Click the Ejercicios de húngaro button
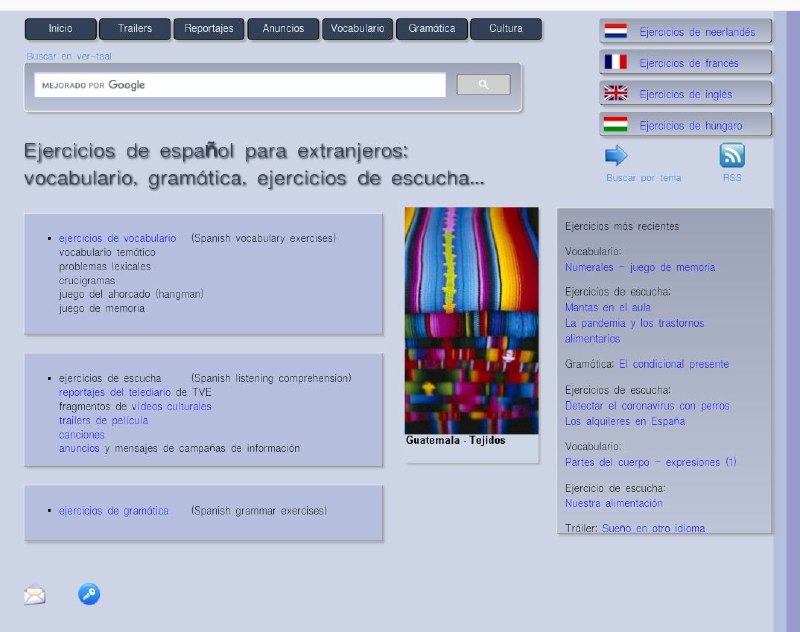The image size is (800, 632). [x=685, y=124]
